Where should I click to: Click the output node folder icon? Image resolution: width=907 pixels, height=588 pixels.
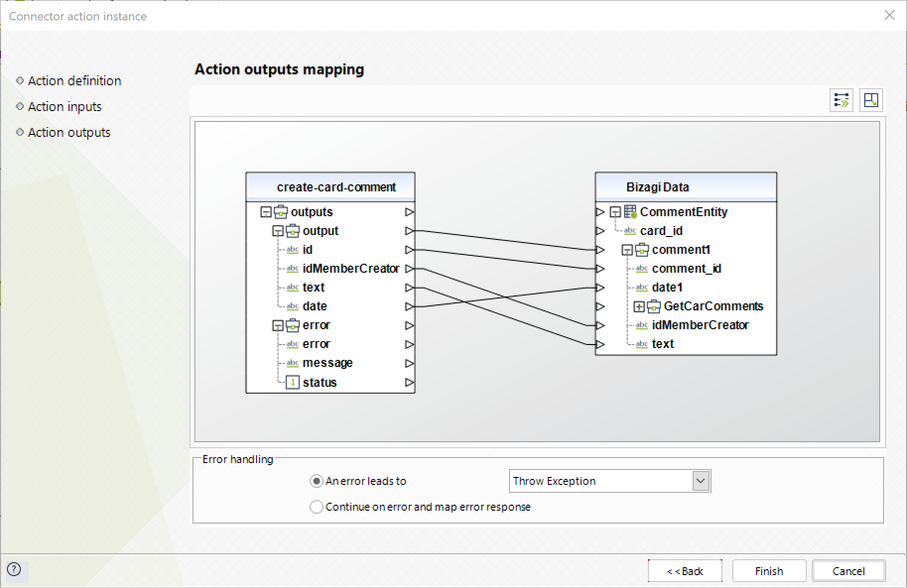tap(293, 231)
